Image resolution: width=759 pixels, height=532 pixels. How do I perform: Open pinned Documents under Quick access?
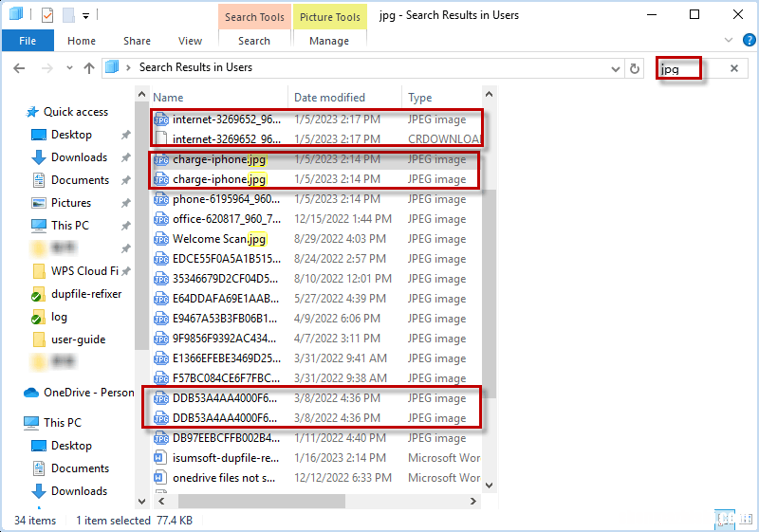80,180
